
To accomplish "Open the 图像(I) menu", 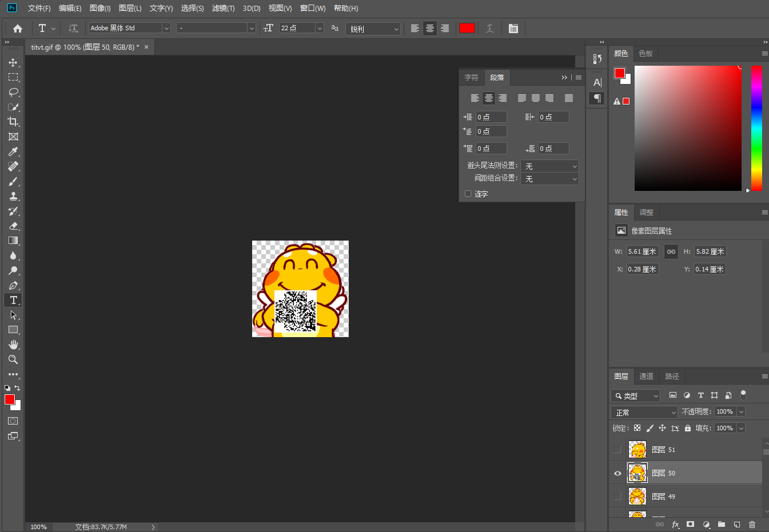I will point(100,8).
